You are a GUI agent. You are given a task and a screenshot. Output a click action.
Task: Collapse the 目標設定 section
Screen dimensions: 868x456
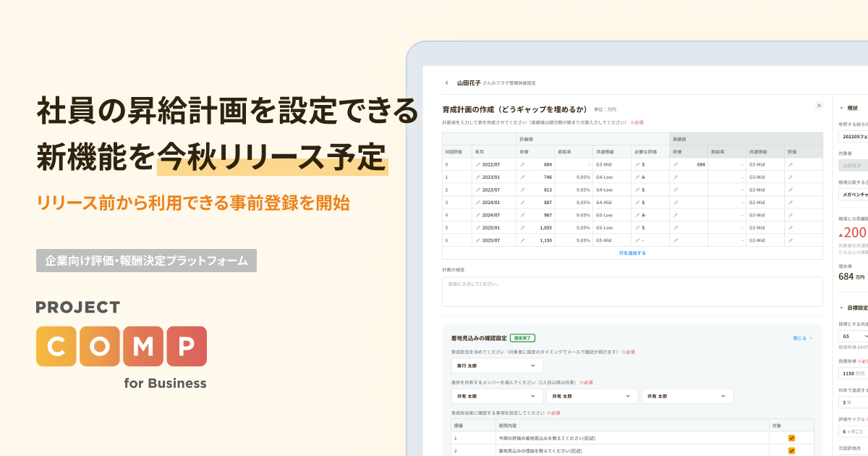click(x=841, y=307)
